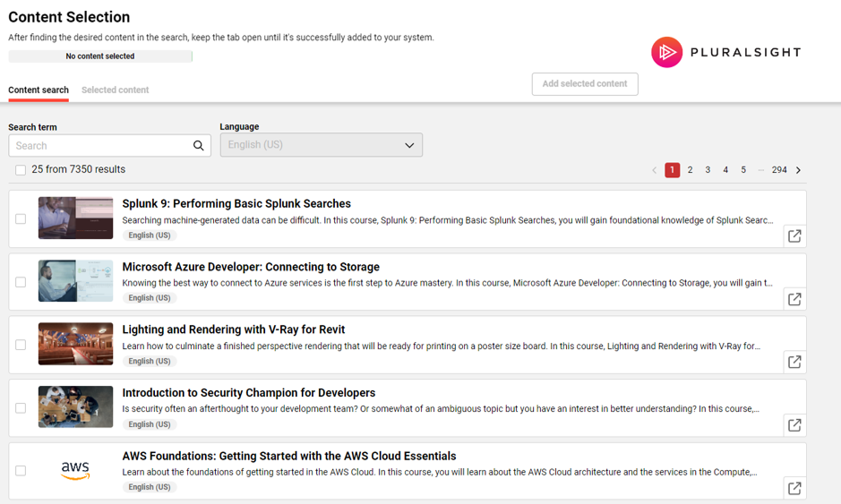
Task: Open Microsoft Azure Developer course external link
Action: (794, 299)
